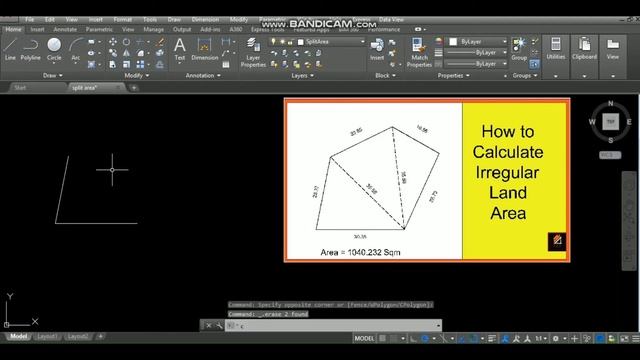
Task: Open the command history dropdown arrow
Action: point(438,325)
